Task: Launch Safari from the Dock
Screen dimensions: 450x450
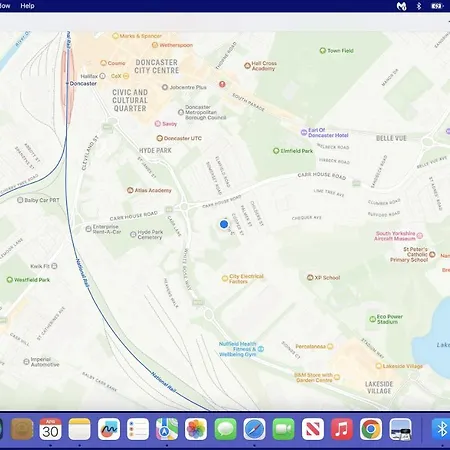Action: click(x=254, y=429)
